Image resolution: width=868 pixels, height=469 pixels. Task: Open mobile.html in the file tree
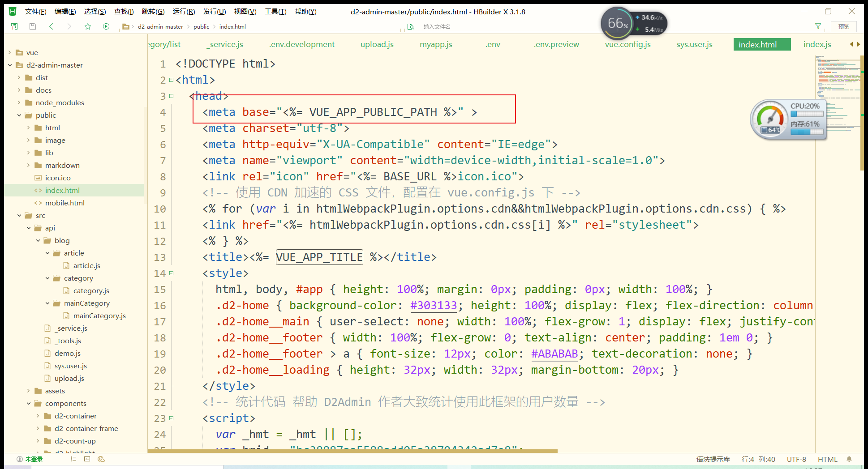(65, 203)
